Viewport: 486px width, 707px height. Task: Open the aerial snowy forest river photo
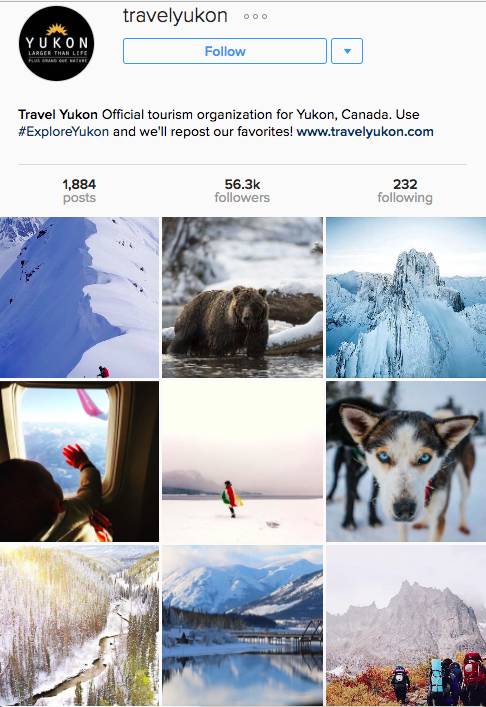79,625
